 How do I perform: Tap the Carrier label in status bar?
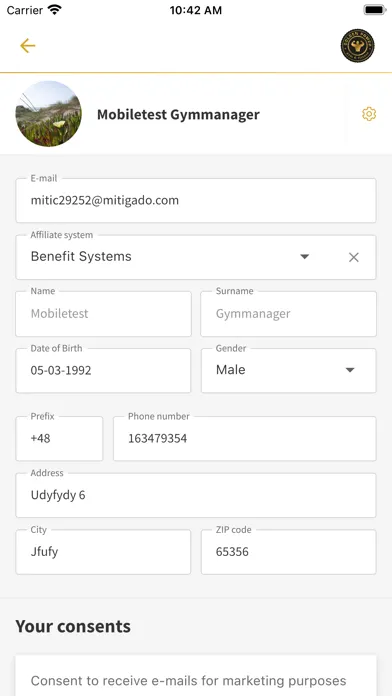pos(25,10)
